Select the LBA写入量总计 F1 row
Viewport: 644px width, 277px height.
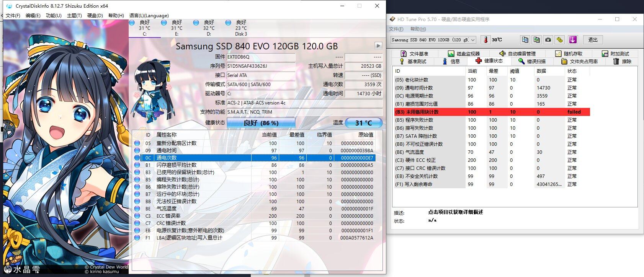pyautogui.click(x=254, y=238)
